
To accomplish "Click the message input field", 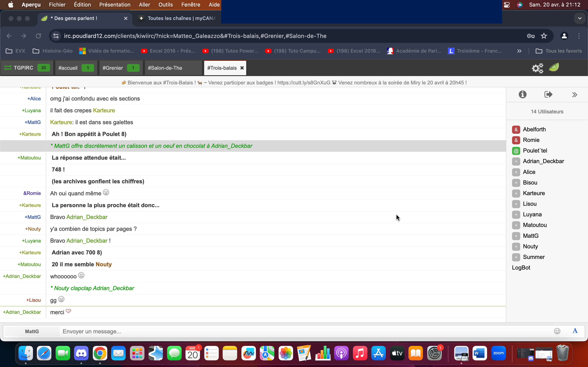I will click(304, 331).
